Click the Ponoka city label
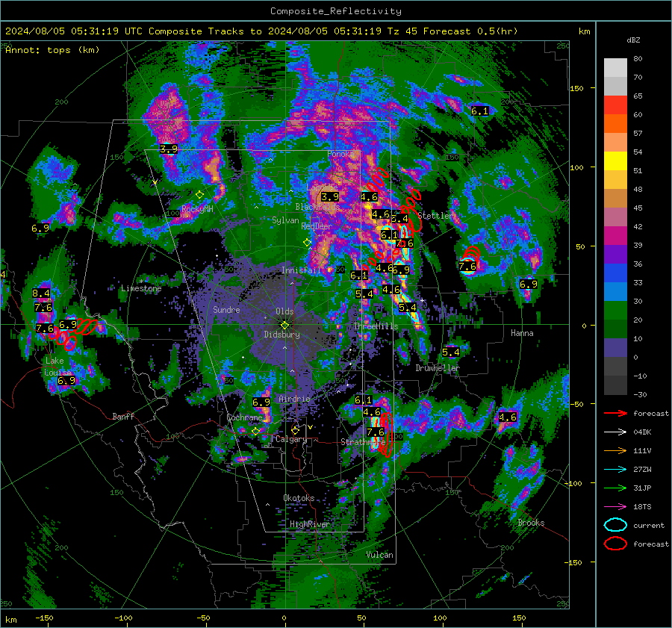 pyautogui.click(x=341, y=154)
